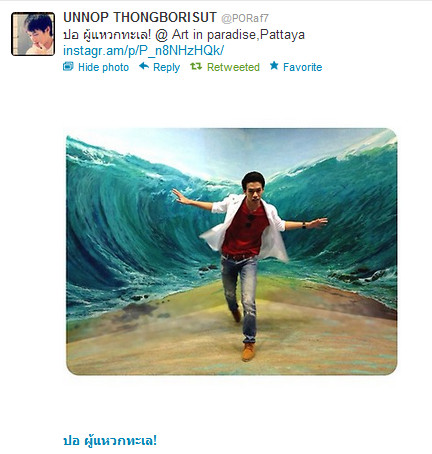Click the Thai tweet text before the @ sign

pyautogui.click(x=107, y=35)
